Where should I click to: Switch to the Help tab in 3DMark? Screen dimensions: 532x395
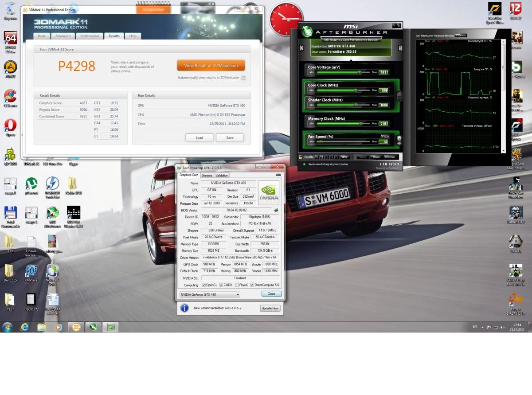pos(133,36)
